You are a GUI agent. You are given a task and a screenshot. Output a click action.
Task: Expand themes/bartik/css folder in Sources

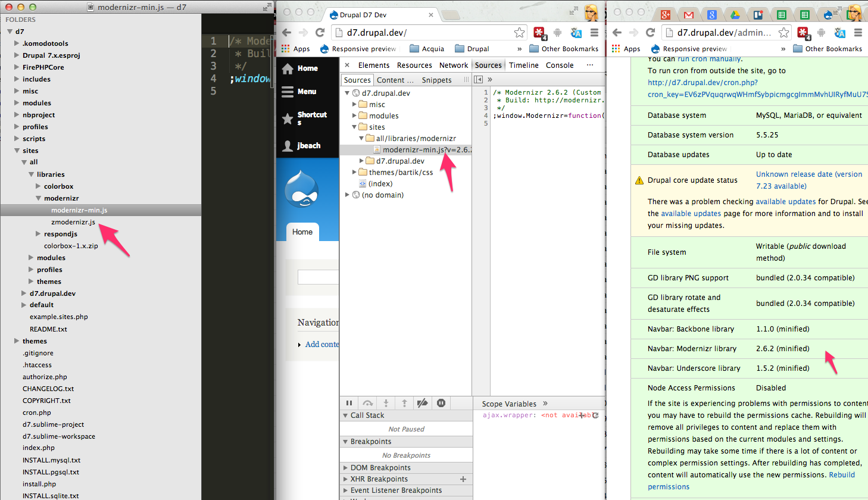(x=354, y=173)
